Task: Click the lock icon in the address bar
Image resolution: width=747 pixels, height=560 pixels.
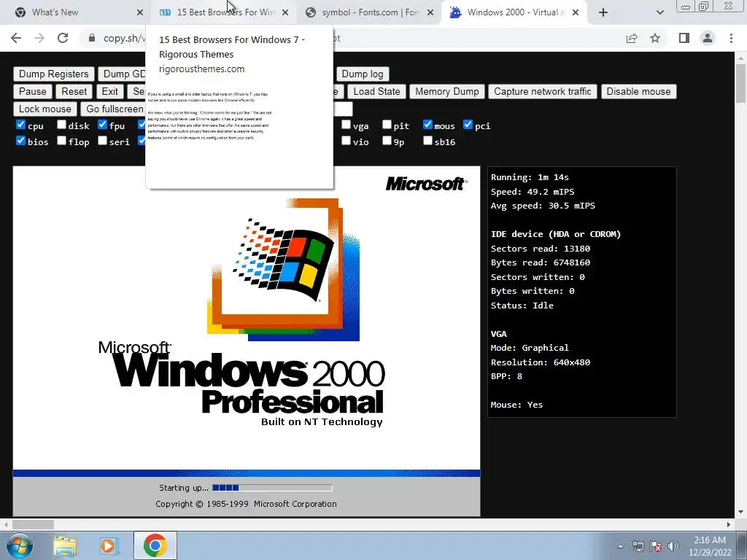Action: [x=91, y=38]
